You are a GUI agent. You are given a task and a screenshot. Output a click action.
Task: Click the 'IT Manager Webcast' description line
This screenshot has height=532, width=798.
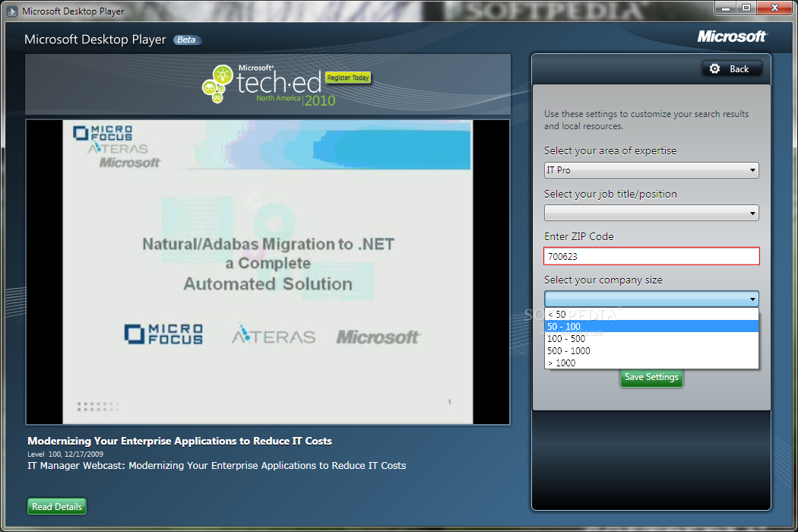coord(217,465)
